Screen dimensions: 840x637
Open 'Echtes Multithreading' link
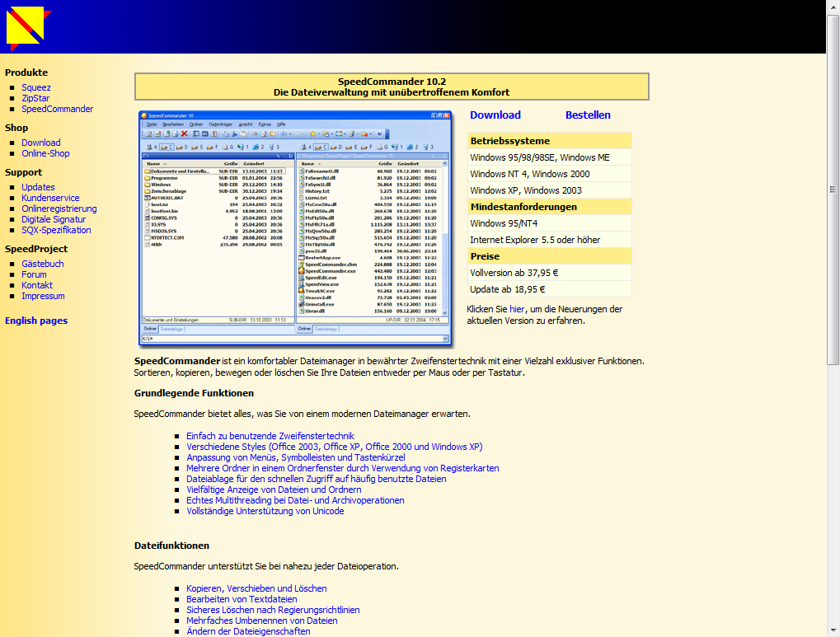[295, 500]
